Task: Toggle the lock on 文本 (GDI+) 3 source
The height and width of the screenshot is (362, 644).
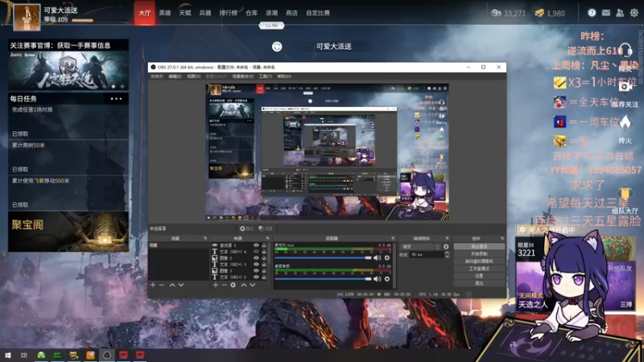Action: coord(264,265)
